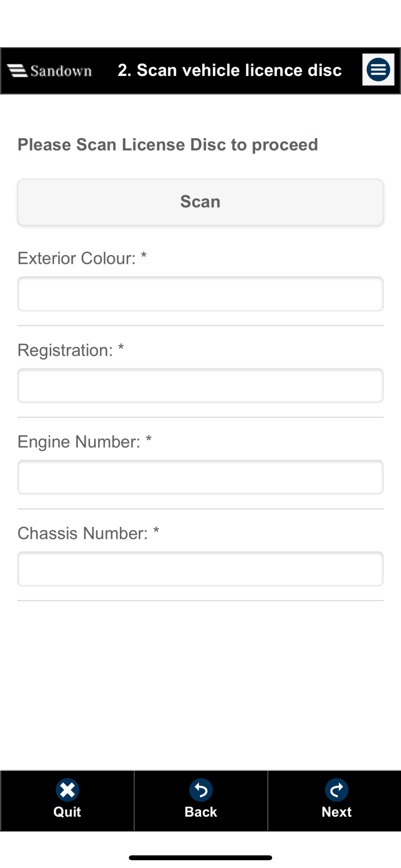Click the "Registration: *" label
The width and height of the screenshot is (401, 868).
click(x=71, y=350)
